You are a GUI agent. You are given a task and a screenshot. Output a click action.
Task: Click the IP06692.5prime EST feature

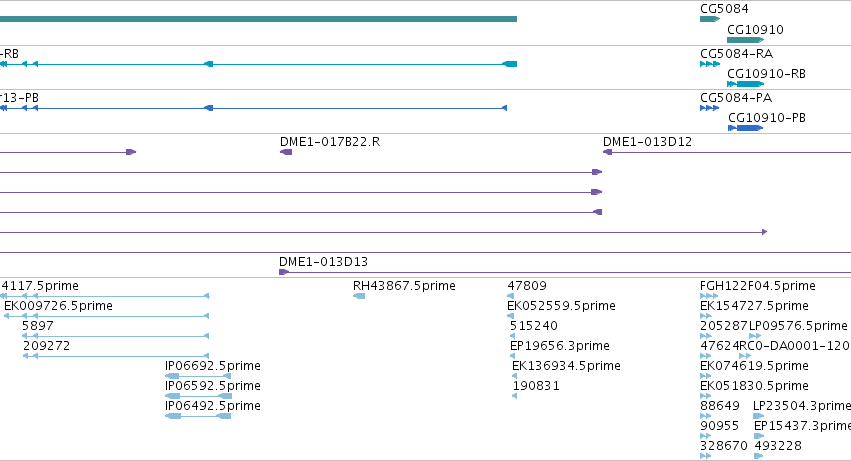tap(198, 376)
